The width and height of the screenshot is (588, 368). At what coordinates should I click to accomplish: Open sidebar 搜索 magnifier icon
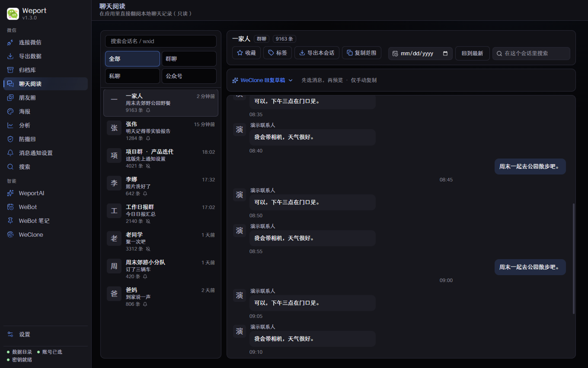pos(10,167)
